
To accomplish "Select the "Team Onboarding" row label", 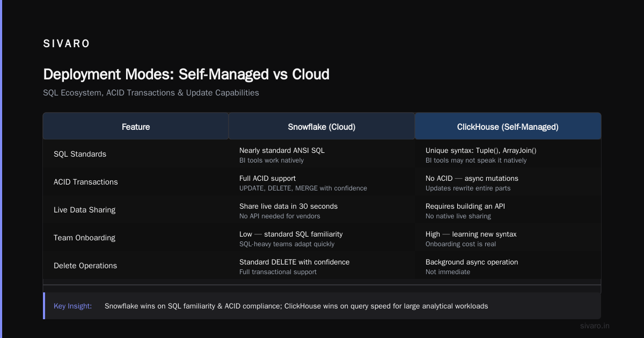I will point(84,238).
